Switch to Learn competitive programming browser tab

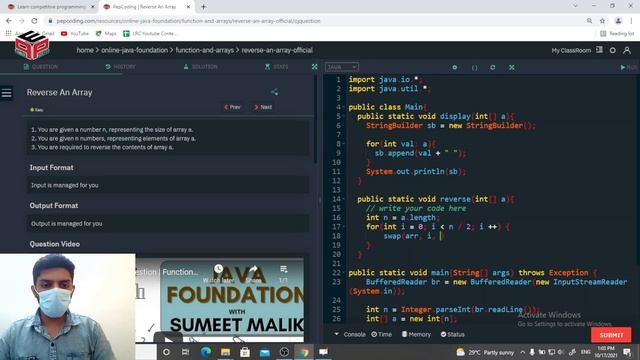tap(51, 7)
